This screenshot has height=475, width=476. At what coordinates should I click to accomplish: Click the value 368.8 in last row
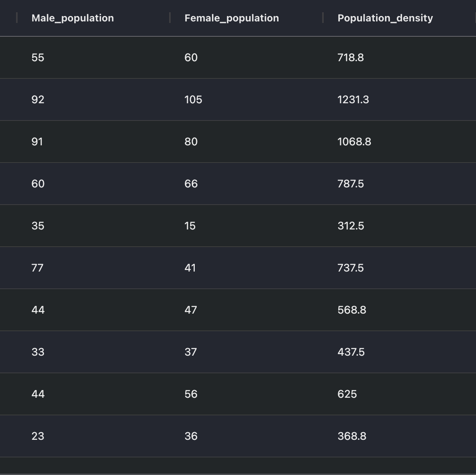(x=351, y=436)
